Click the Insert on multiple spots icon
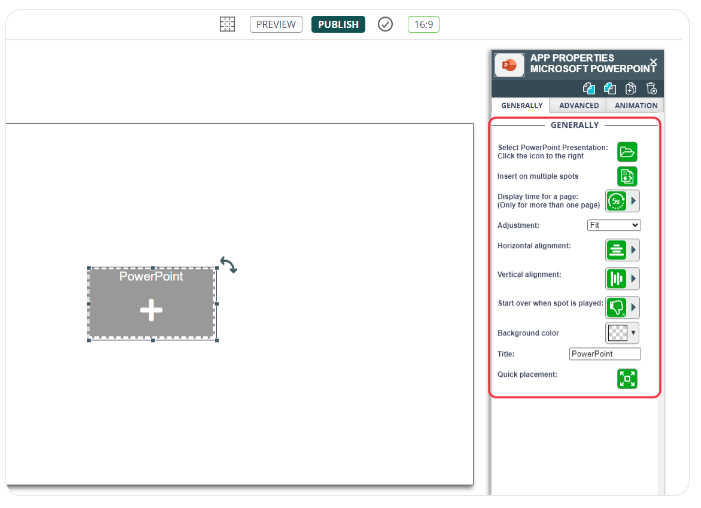The image size is (701, 508). (627, 176)
